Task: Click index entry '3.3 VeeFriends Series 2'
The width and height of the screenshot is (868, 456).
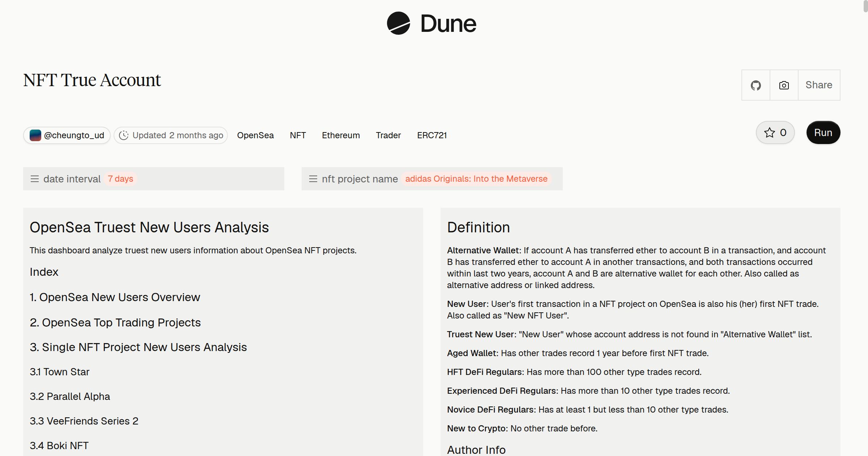Action: tap(84, 421)
